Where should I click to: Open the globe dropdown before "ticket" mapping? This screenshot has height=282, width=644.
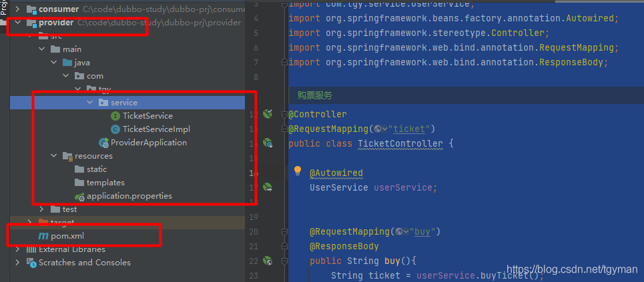(x=380, y=129)
